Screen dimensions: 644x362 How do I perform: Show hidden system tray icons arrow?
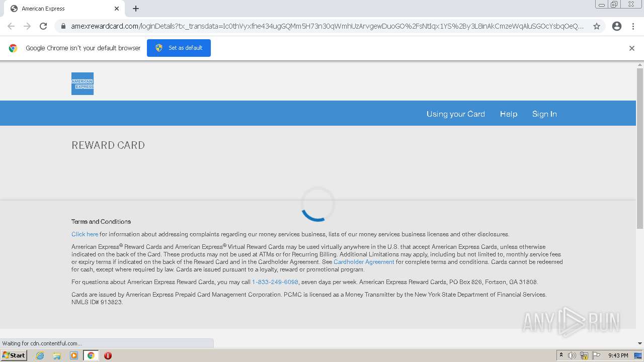pos(561,355)
